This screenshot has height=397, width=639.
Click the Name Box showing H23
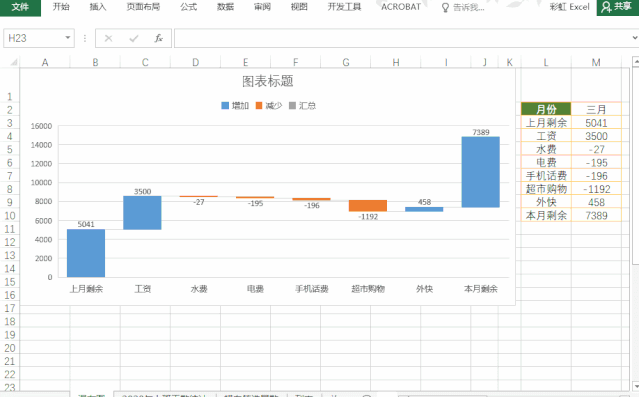(x=34, y=38)
